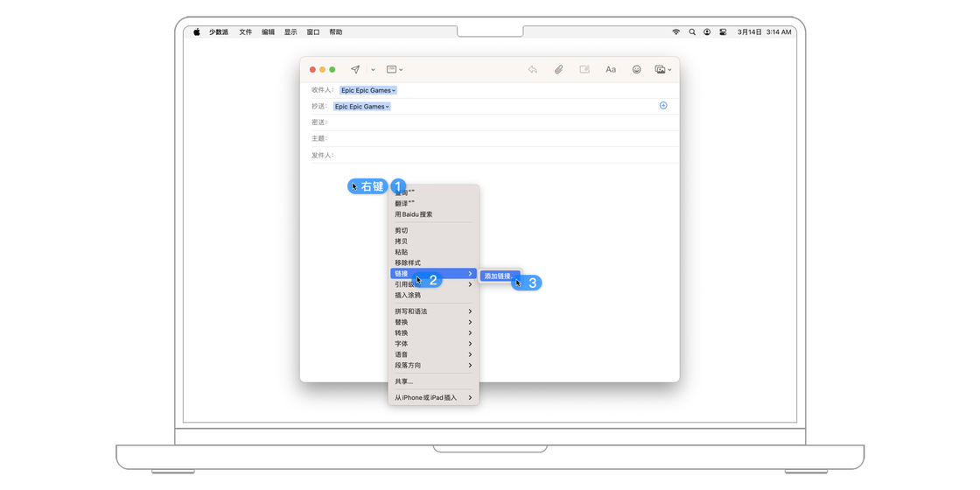Open the send options arrow beside the send icon
The height and width of the screenshot is (490, 980).
point(373,69)
